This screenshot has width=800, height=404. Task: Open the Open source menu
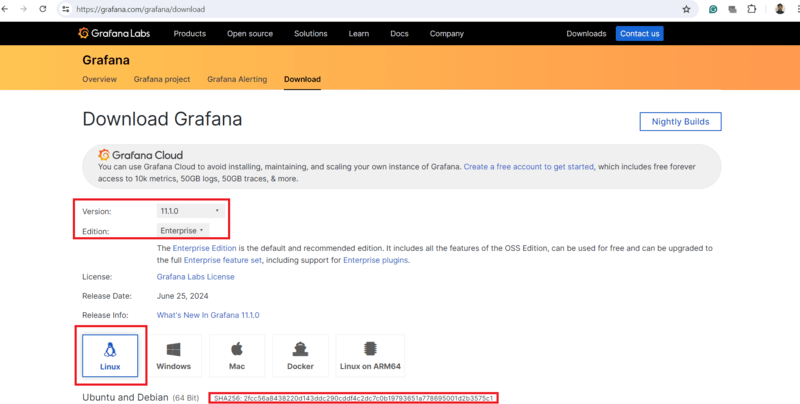[250, 34]
